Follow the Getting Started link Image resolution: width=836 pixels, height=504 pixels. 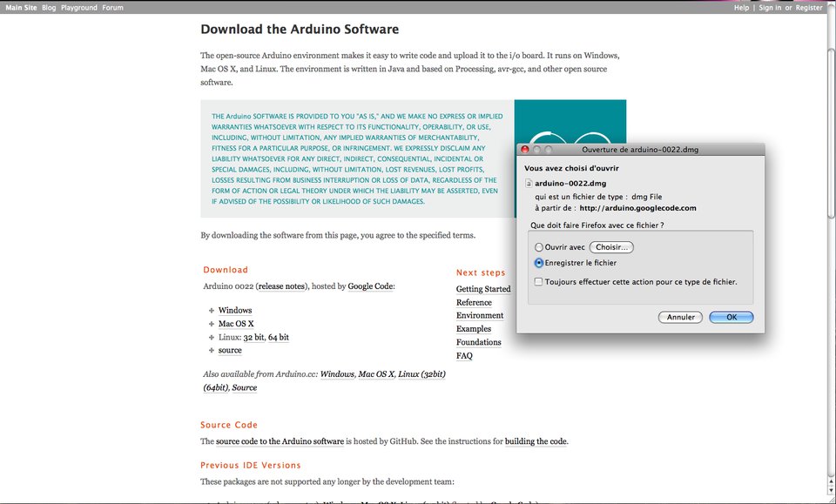482,288
